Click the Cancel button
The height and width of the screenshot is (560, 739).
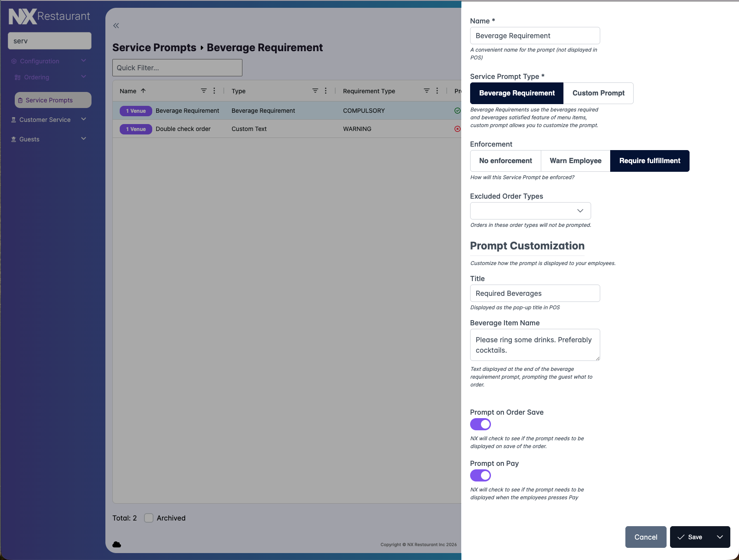tap(645, 537)
